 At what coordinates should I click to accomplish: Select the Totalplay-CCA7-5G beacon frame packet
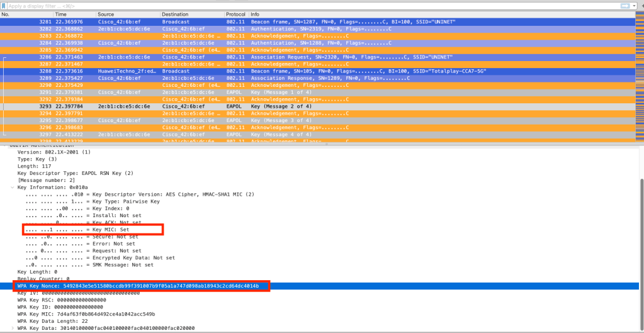click(x=315, y=71)
